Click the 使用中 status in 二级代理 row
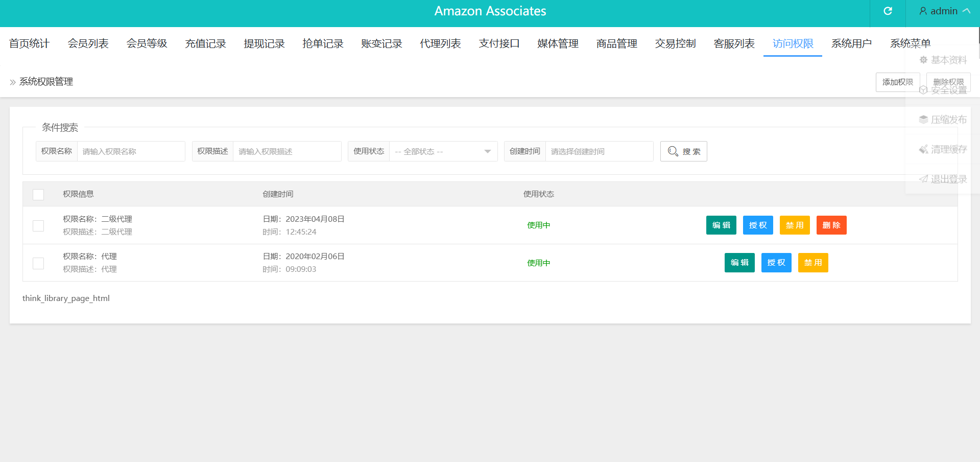 point(539,225)
